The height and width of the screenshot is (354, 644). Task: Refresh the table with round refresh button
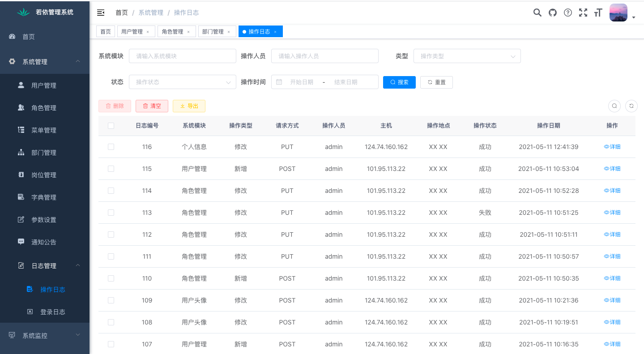pyautogui.click(x=631, y=106)
